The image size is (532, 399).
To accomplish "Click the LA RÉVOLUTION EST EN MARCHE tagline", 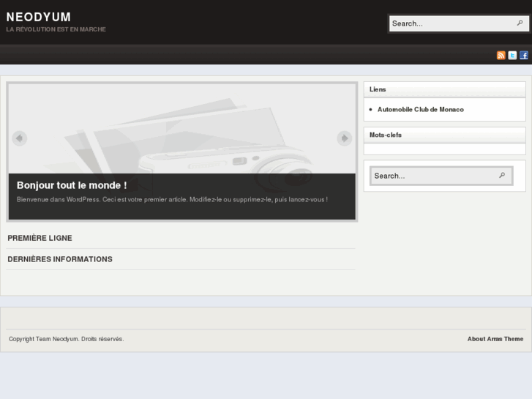I will (x=56, y=29).
